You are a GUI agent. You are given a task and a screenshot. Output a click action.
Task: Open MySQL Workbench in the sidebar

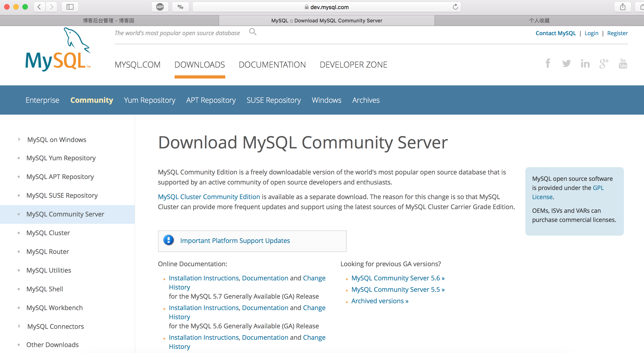pyautogui.click(x=55, y=308)
